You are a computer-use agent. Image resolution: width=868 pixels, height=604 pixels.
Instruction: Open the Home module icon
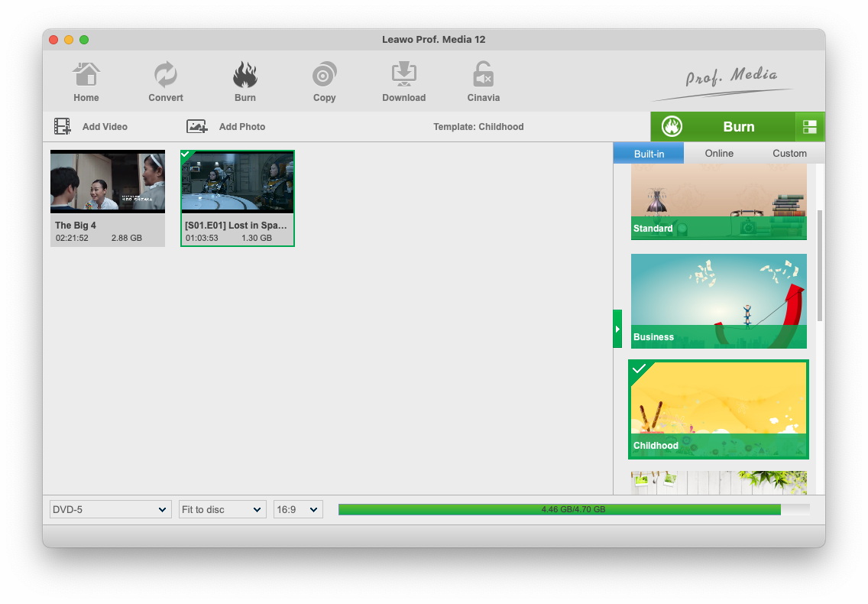tap(86, 74)
